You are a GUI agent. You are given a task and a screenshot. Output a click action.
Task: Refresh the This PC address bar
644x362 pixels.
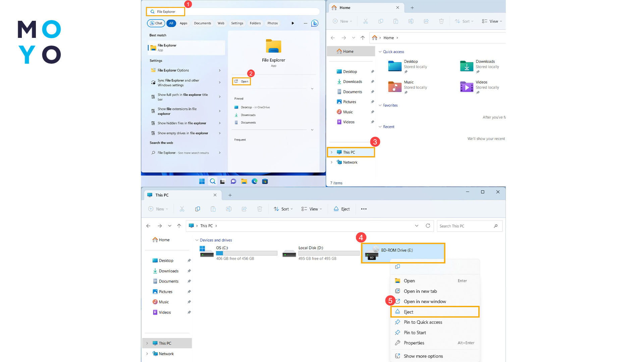tap(428, 226)
